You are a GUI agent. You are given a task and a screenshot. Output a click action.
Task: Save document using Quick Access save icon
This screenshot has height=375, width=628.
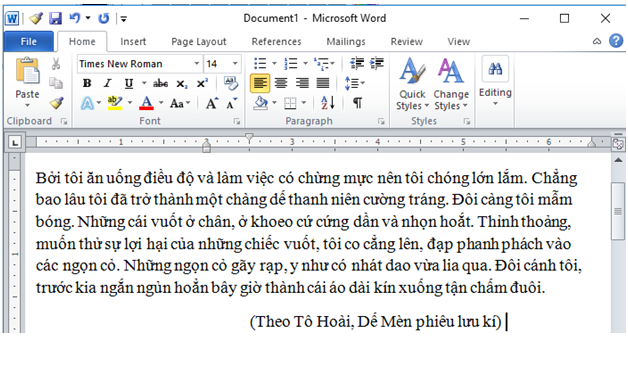coord(55,18)
